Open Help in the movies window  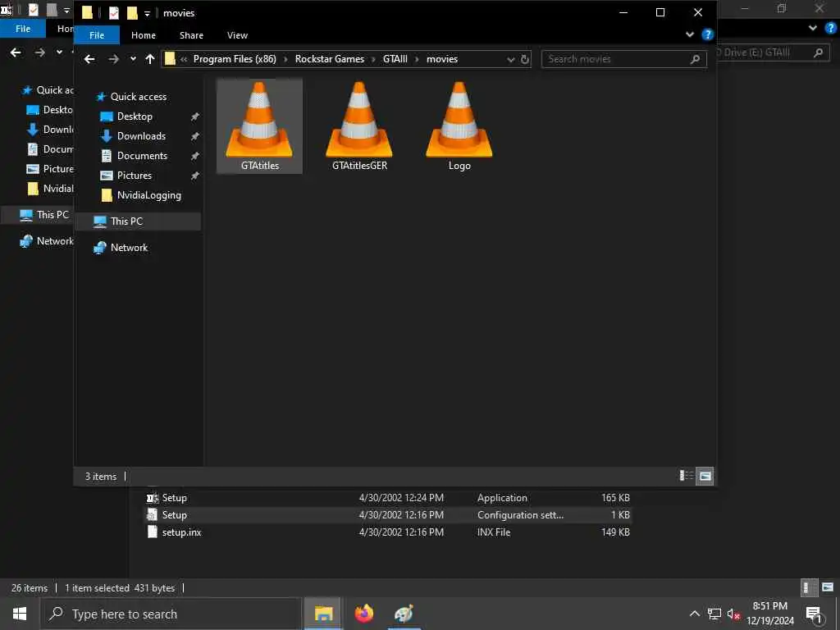(707, 34)
